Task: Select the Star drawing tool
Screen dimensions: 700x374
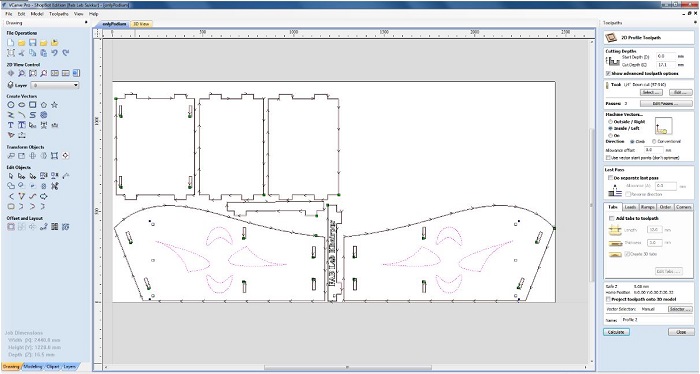Action: coord(54,105)
